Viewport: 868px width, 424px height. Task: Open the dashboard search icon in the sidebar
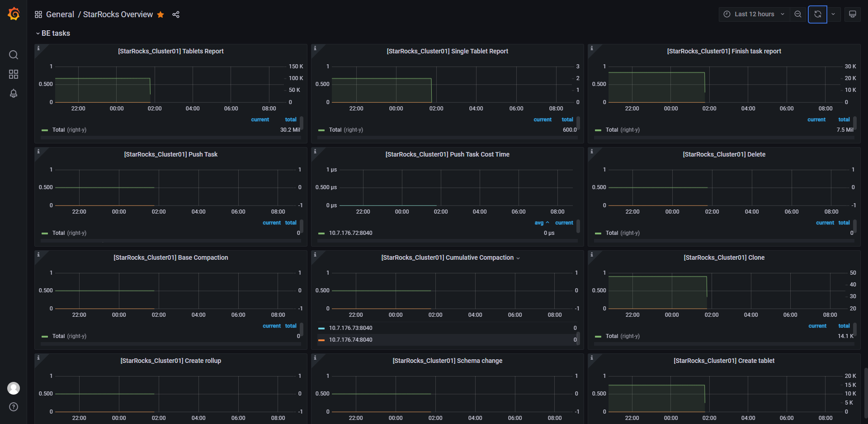pyautogui.click(x=14, y=55)
